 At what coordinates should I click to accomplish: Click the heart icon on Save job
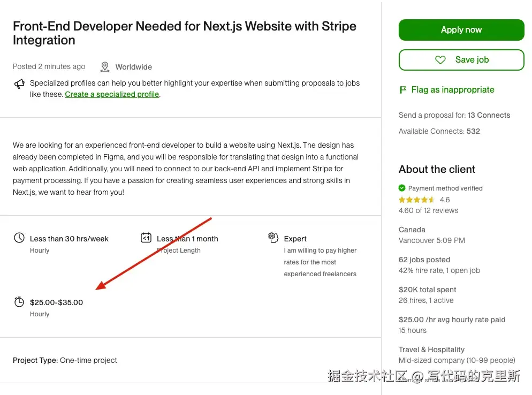(440, 60)
